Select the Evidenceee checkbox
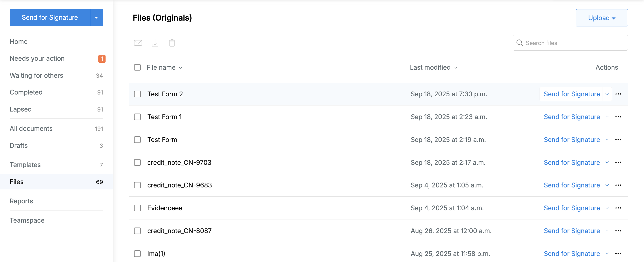 (x=138, y=208)
